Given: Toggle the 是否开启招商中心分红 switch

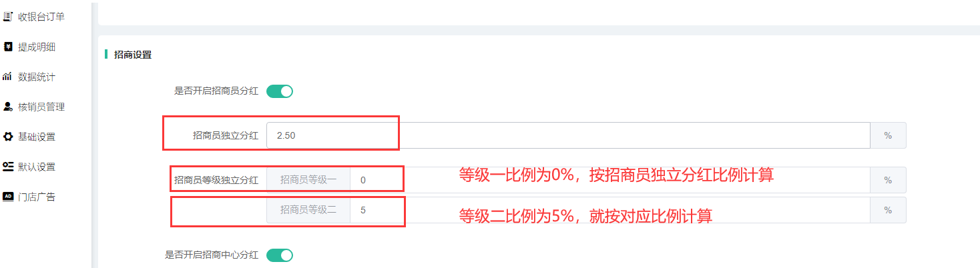Looking at the screenshot, I should tap(280, 255).
